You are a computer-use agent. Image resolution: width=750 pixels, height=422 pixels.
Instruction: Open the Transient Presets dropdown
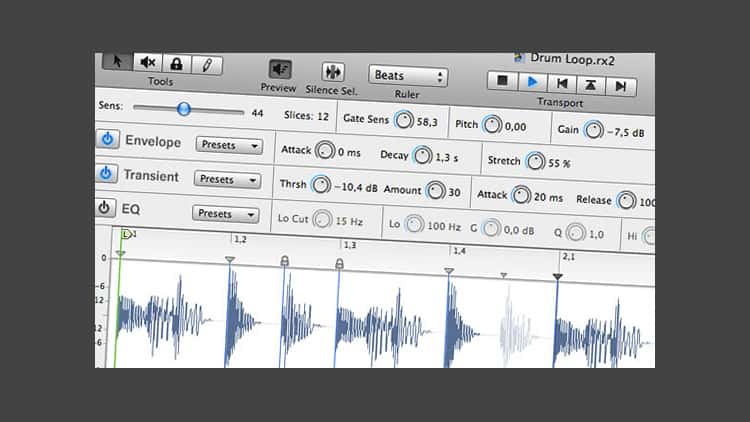pyautogui.click(x=227, y=180)
